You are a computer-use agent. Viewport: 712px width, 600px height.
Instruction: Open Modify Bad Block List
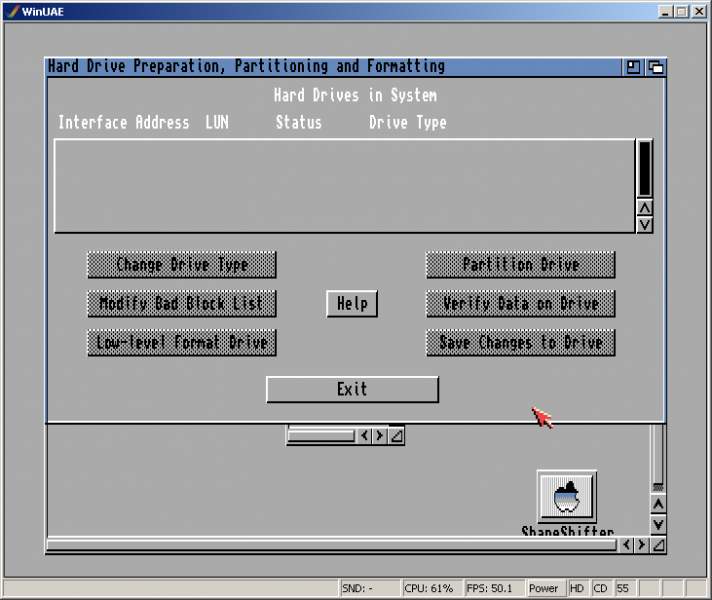[x=182, y=304]
